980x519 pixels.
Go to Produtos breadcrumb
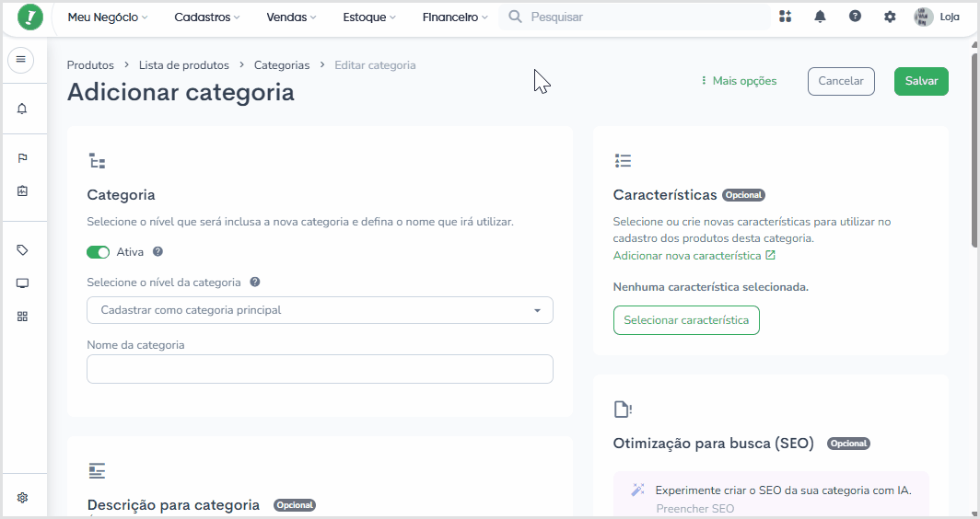[x=90, y=65]
